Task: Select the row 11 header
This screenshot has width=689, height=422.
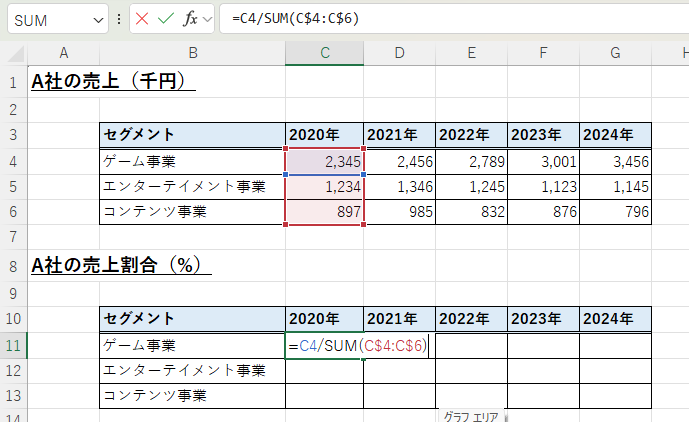Action: 13,346
